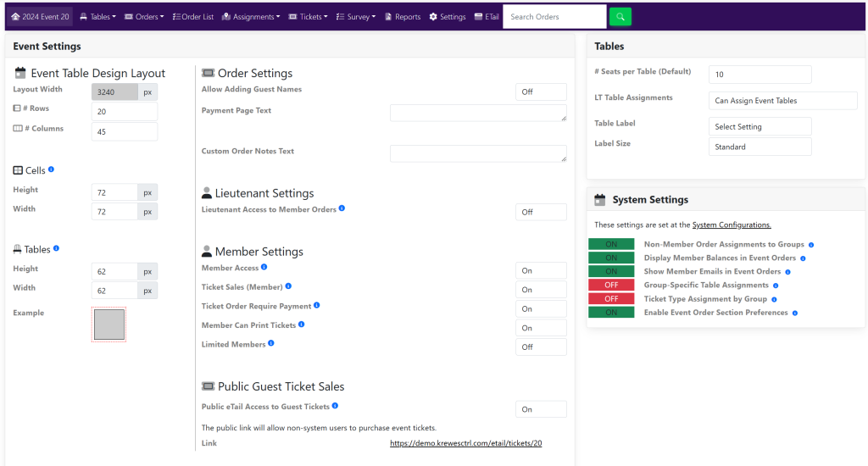Open the Reports page from navbar
Viewport: 868px width, 466px height.
[x=402, y=17]
